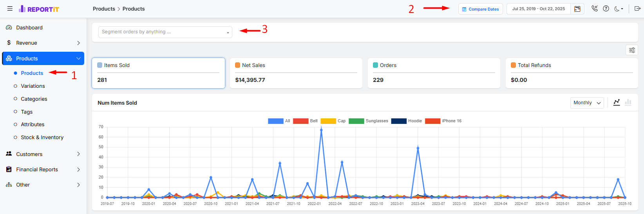The height and width of the screenshot is (214, 644).
Task: Click the ReportIT logo
Action: (x=39, y=9)
